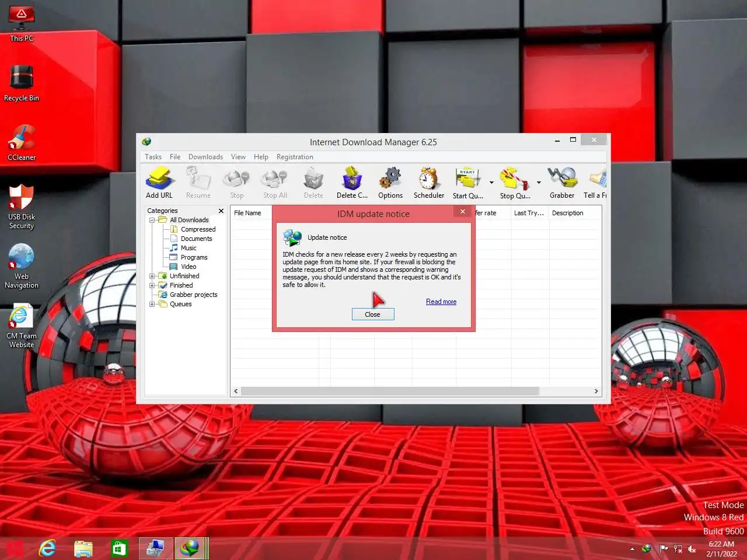Open the Recycle Bin desktop icon
Image resolution: width=747 pixels, height=560 pixels.
(x=22, y=83)
